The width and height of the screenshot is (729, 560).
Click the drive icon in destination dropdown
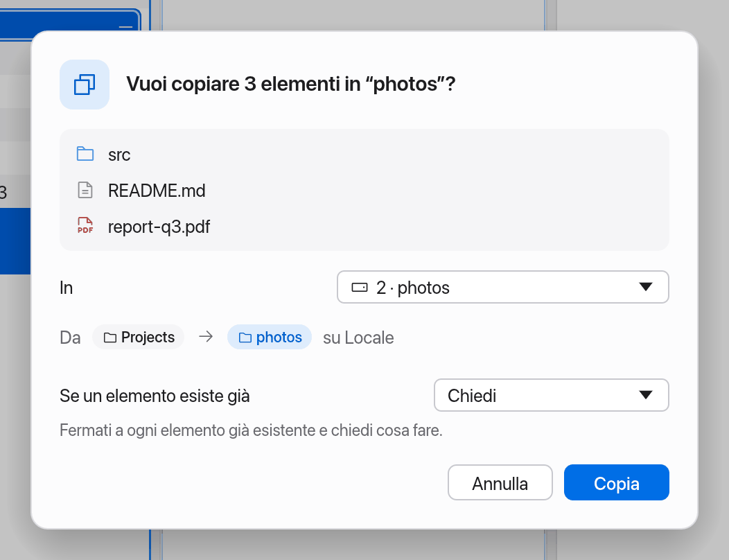point(360,288)
